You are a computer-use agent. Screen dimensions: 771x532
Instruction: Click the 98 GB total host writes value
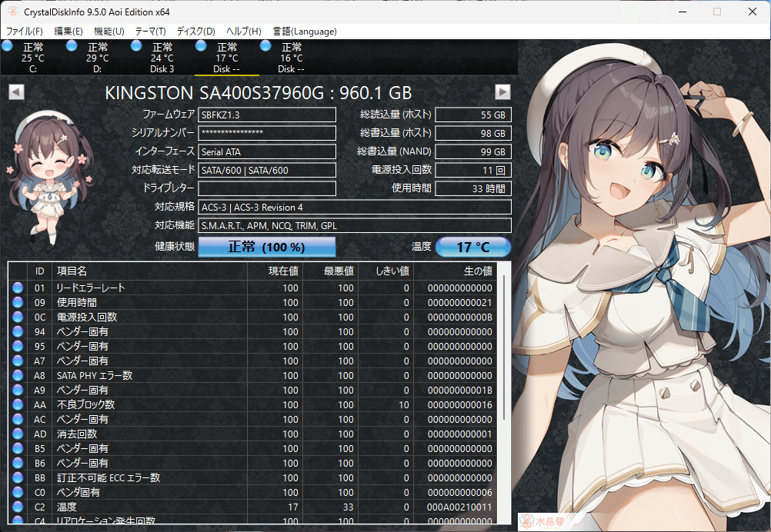473,133
